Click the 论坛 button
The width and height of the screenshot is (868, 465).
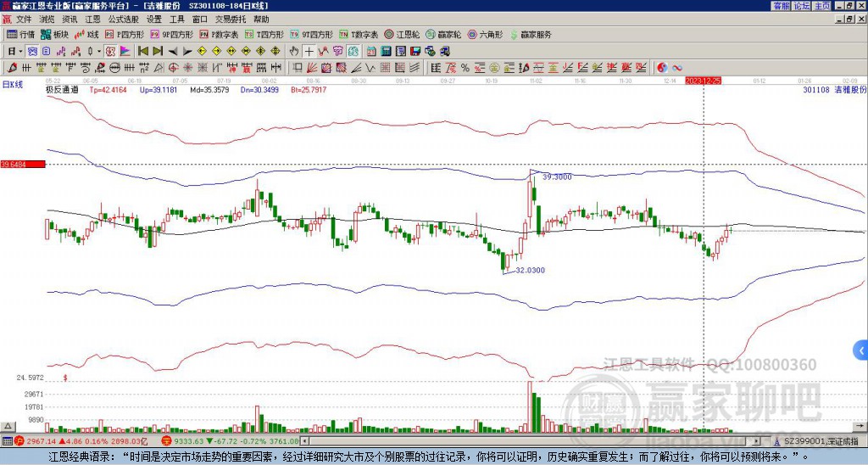802,6
